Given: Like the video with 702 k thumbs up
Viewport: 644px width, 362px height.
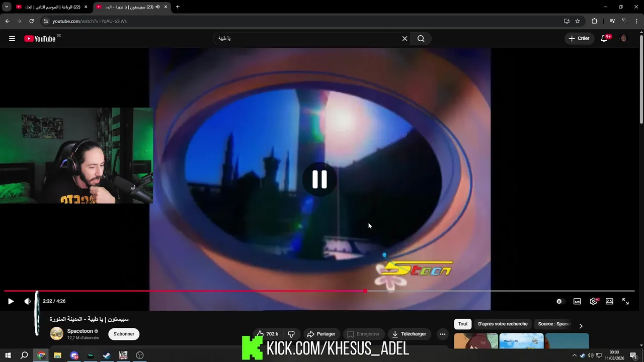Looking at the screenshot, I should [x=267, y=334].
